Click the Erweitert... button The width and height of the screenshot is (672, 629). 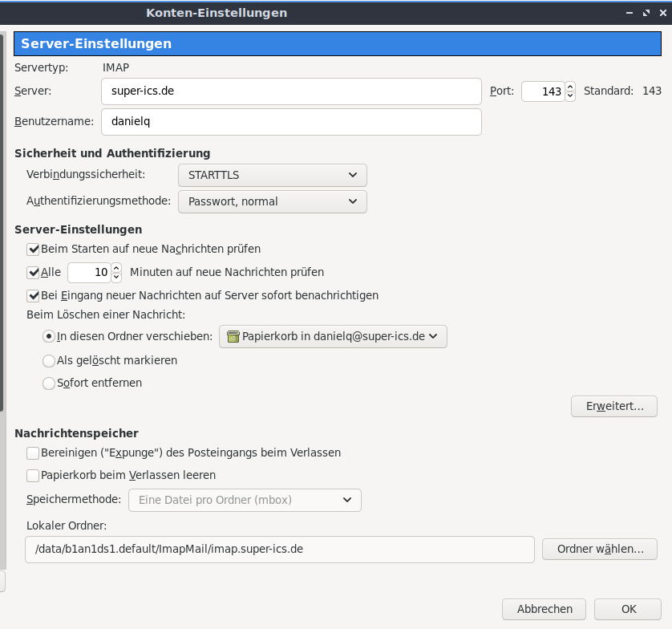(614, 406)
